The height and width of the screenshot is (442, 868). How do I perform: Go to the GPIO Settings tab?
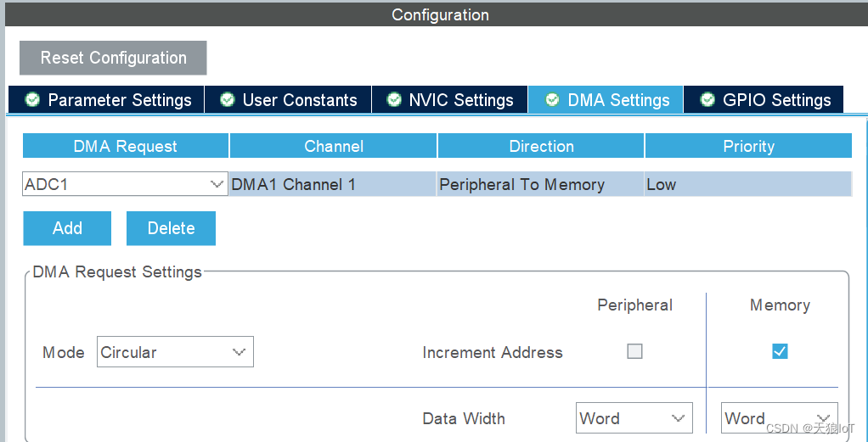coord(764,99)
